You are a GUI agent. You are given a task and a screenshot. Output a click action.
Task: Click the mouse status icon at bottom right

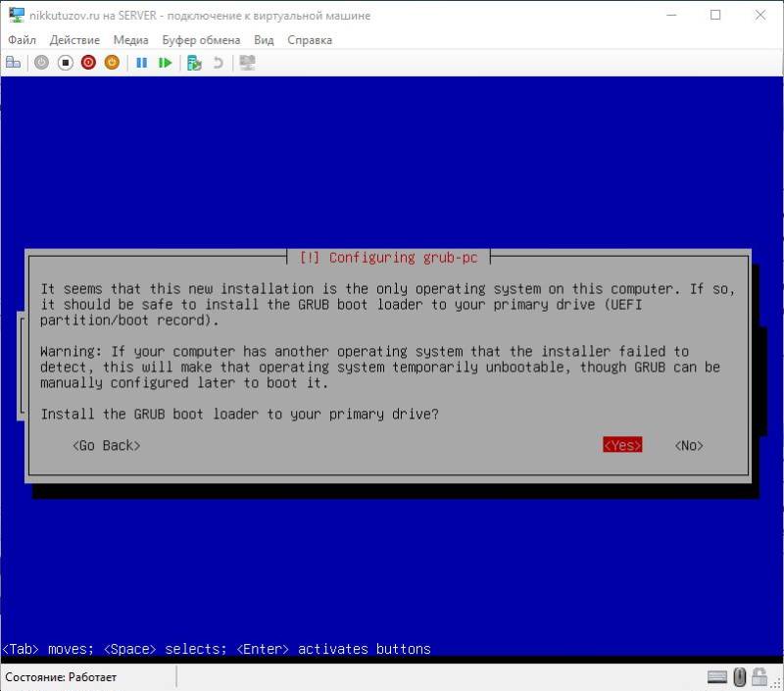pos(739,676)
